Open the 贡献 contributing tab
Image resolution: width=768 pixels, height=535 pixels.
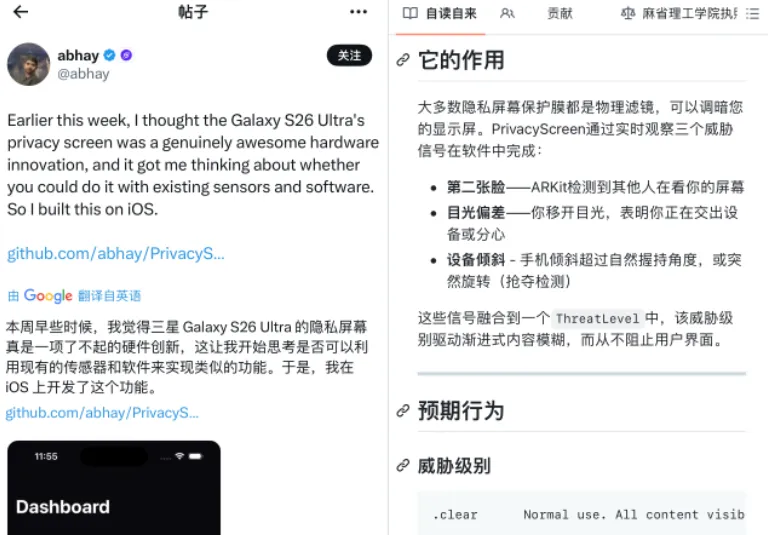coord(560,14)
